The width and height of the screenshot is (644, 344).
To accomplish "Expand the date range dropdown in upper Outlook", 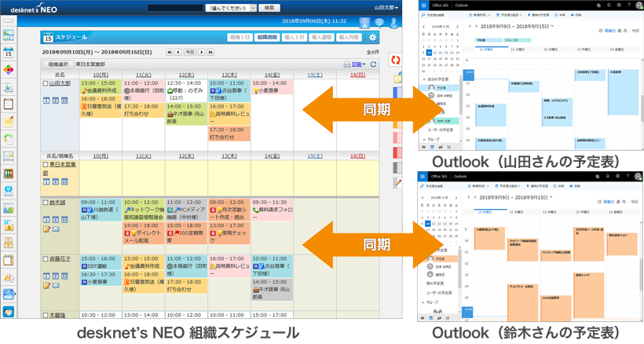I will (x=552, y=26).
